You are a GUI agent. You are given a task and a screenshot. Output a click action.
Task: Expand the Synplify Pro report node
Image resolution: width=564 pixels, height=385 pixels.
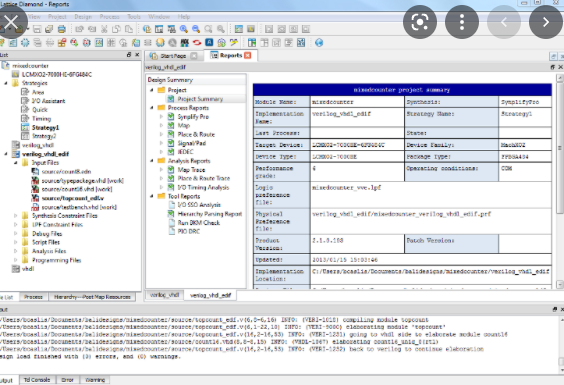click(162, 117)
